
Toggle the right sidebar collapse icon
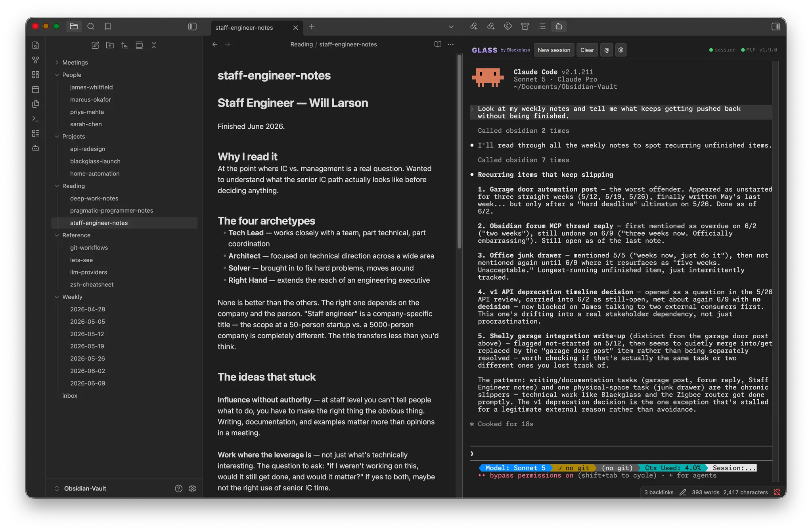coord(776,27)
